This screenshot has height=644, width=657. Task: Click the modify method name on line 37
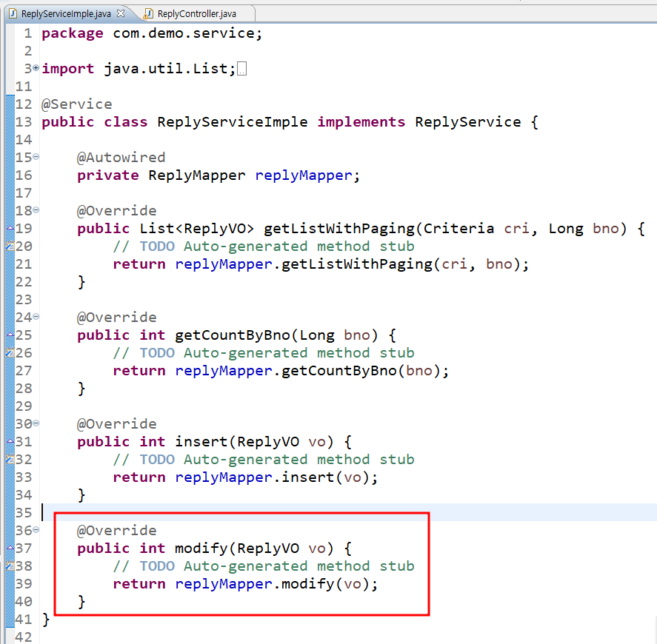201,549
